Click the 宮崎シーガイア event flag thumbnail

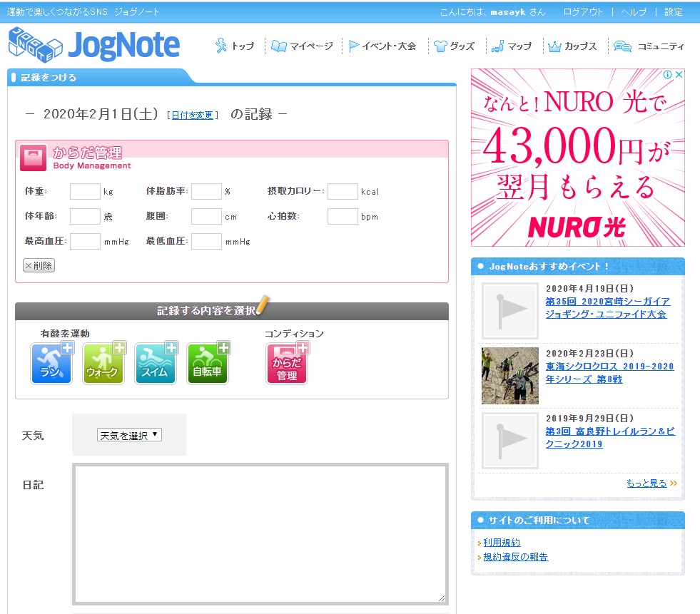[510, 311]
